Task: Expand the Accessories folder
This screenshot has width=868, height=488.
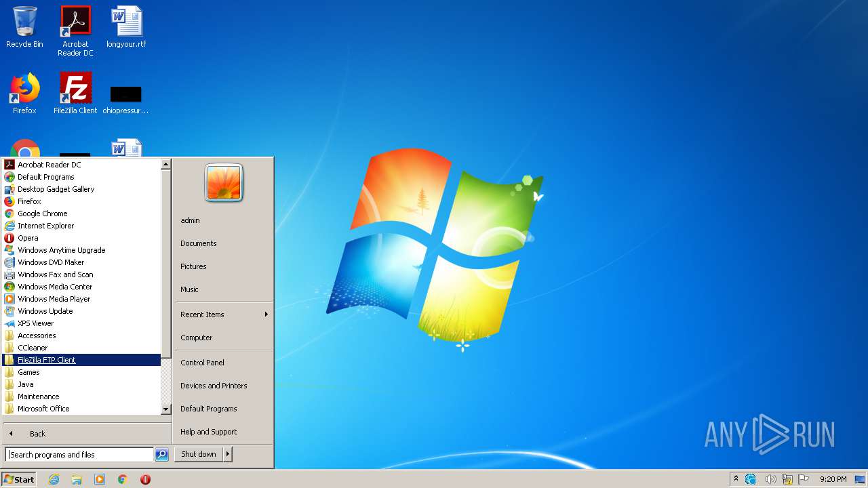Action: [82, 335]
